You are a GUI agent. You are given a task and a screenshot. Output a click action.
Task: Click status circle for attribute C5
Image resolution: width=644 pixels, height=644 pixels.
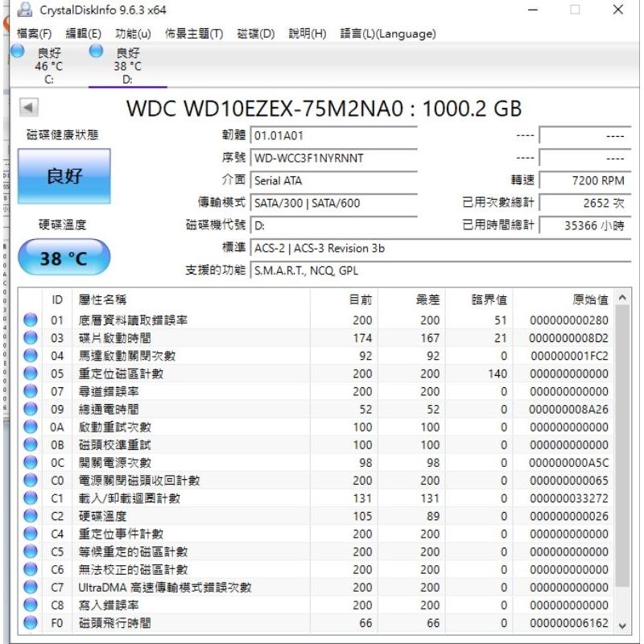tap(31, 551)
